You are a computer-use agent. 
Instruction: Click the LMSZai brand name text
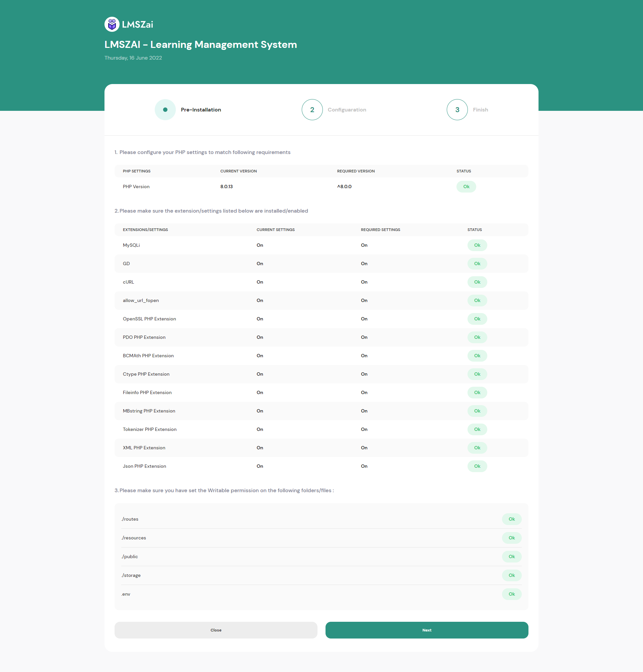tap(137, 24)
